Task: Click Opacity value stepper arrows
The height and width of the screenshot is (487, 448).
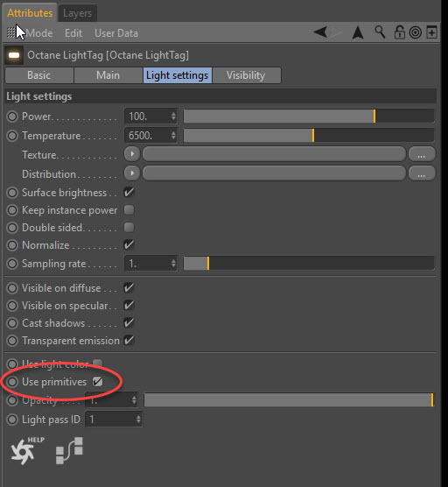Action: tap(134, 399)
